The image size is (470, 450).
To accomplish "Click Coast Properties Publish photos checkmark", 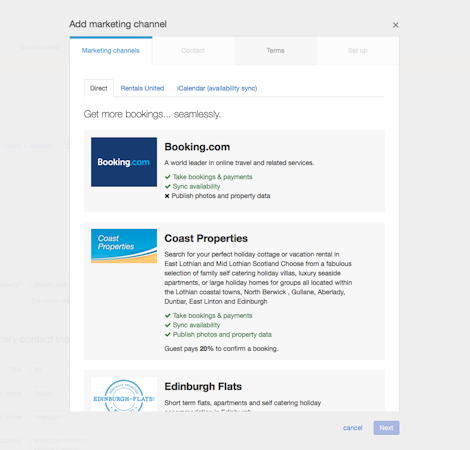I will [x=168, y=335].
